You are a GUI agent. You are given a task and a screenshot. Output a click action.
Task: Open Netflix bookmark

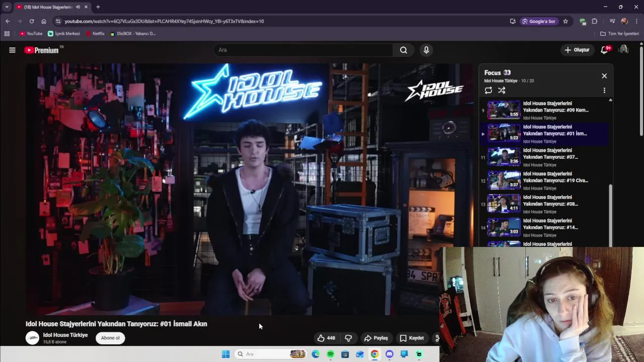pos(95,34)
